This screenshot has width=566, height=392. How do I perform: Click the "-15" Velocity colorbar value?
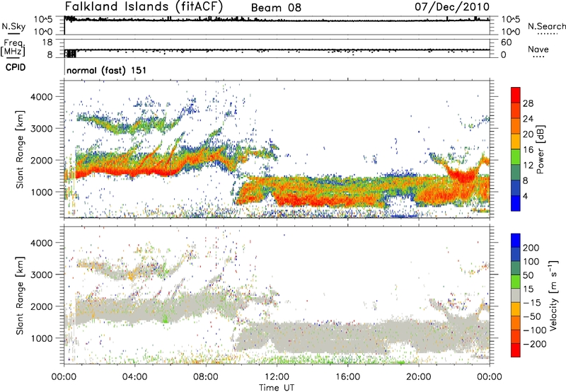(x=532, y=302)
